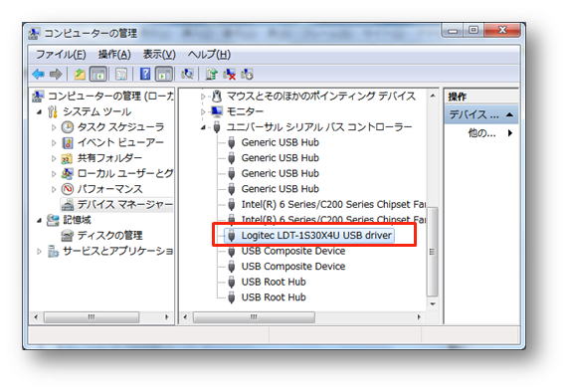
Task: Select the システム ツール tools icon
Action: pyautogui.click(x=53, y=111)
